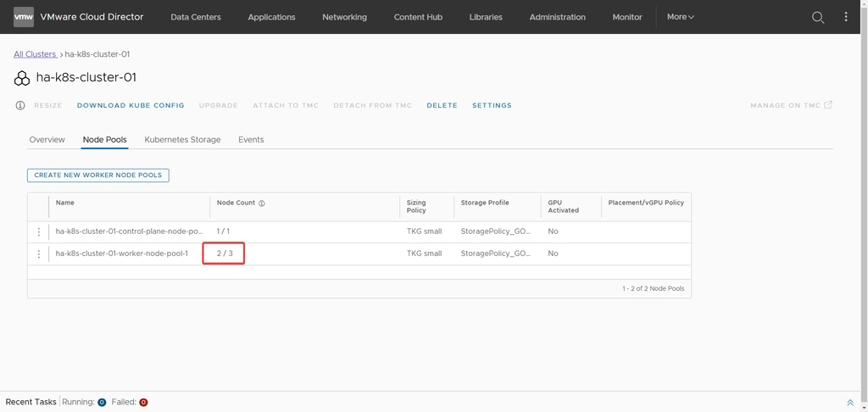Expand the Recent Tasks panel chevrons

coord(850,403)
